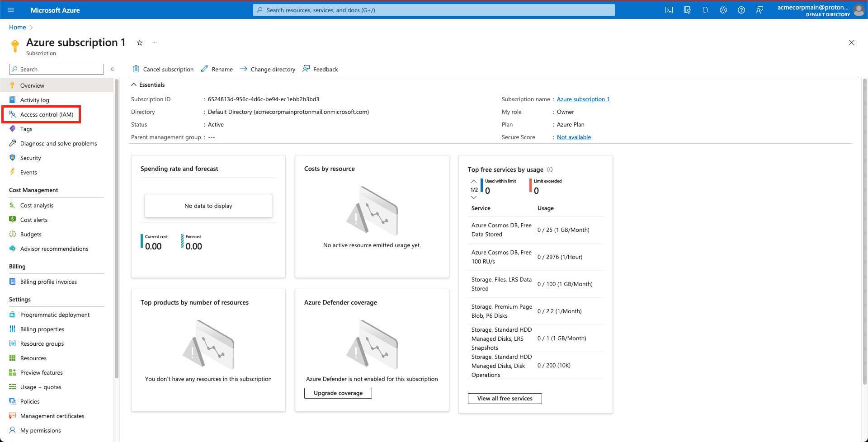
Task: Collapse the left sidebar menu
Action: tap(113, 69)
